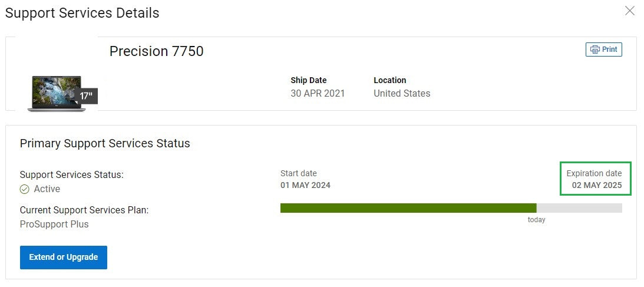The image size is (644, 287).
Task: Click the Start date 01 MAY 2024
Action: (x=305, y=185)
